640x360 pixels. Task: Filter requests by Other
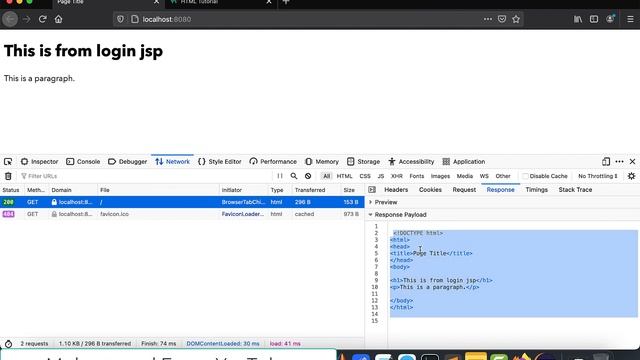tap(503, 176)
